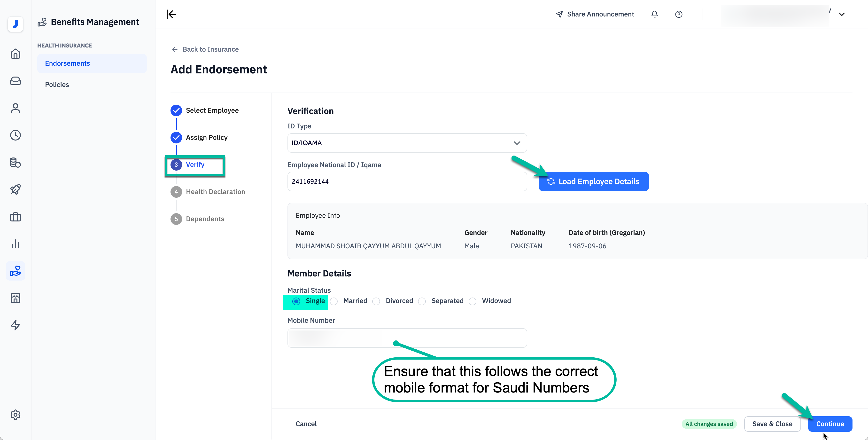Click Load Employee Details button
868x440 pixels.
click(x=593, y=181)
